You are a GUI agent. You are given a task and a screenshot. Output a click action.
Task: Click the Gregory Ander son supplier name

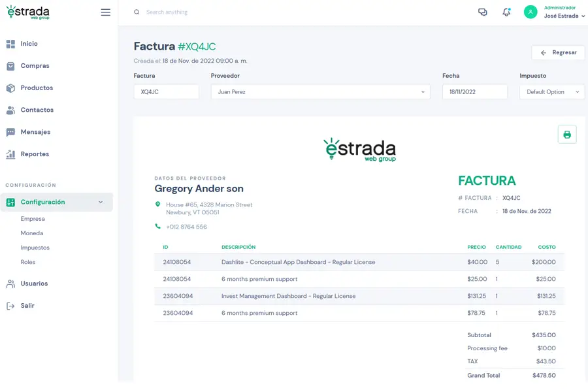coord(199,189)
